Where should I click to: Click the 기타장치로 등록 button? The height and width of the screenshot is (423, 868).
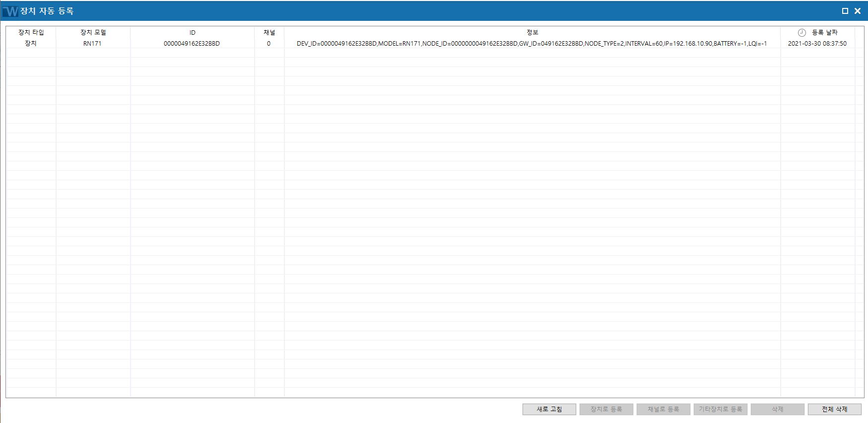721,409
